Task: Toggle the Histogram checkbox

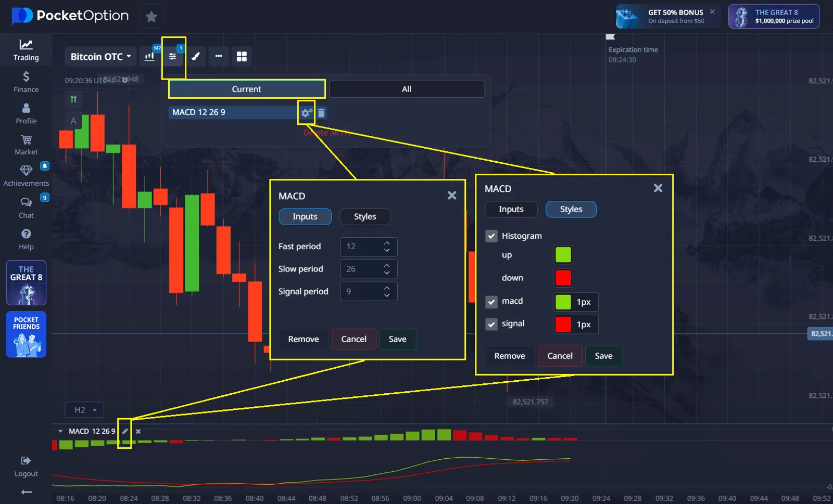Action: pos(491,236)
